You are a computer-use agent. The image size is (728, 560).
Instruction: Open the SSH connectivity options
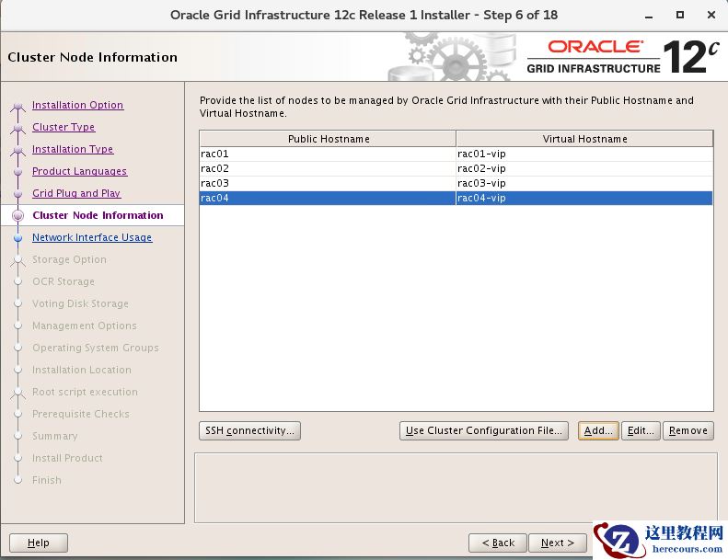[249, 430]
